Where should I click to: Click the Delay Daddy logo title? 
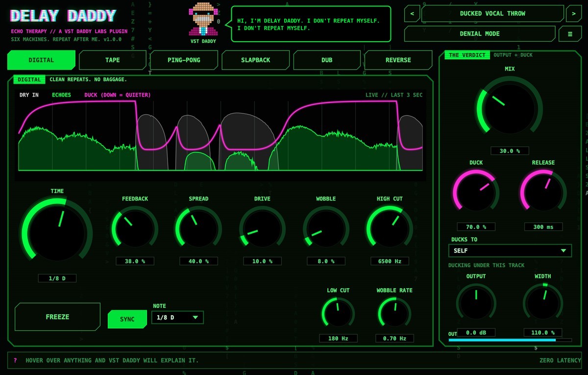(x=63, y=16)
